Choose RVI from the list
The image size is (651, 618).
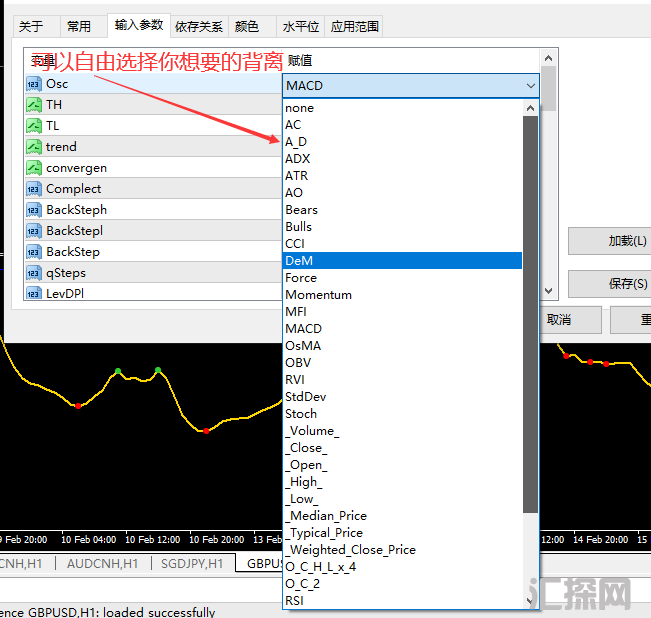(x=402, y=380)
